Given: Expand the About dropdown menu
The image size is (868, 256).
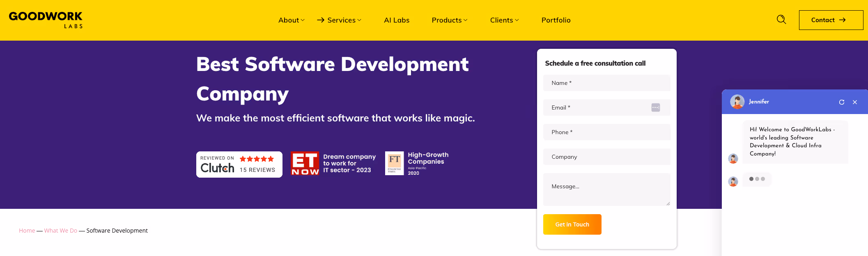Looking at the screenshot, I should (292, 20).
